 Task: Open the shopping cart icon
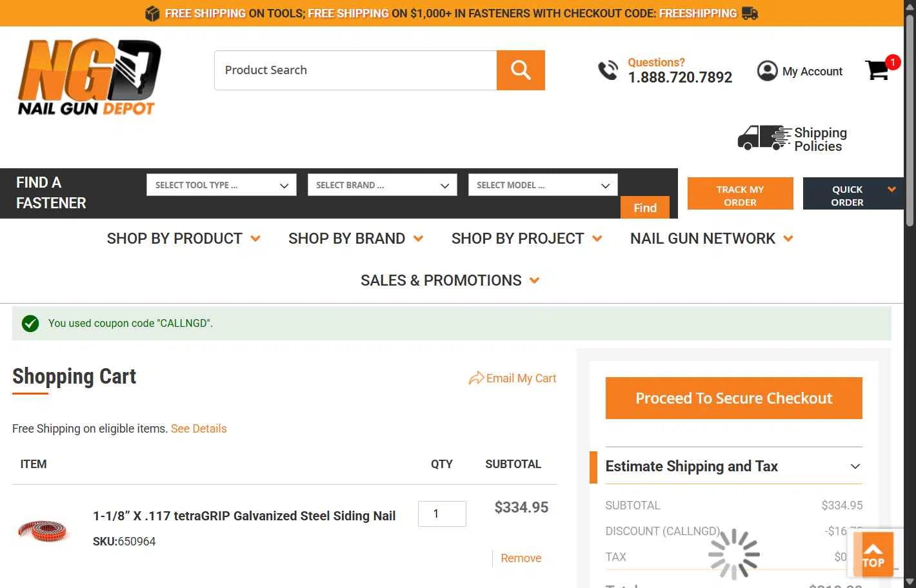[878, 70]
